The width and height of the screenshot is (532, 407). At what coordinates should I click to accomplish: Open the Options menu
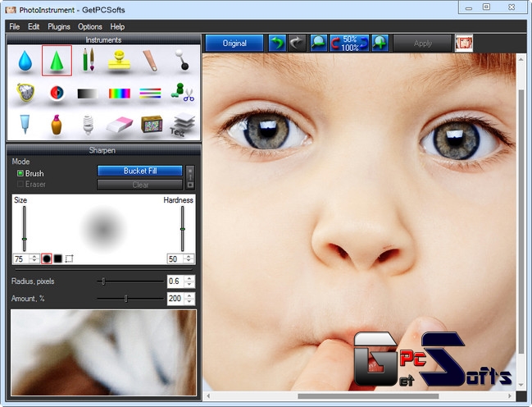(x=90, y=26)
